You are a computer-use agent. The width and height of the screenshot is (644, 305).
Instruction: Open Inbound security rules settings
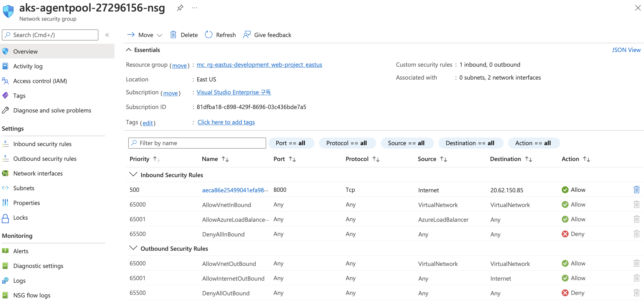tap(42, 144)
